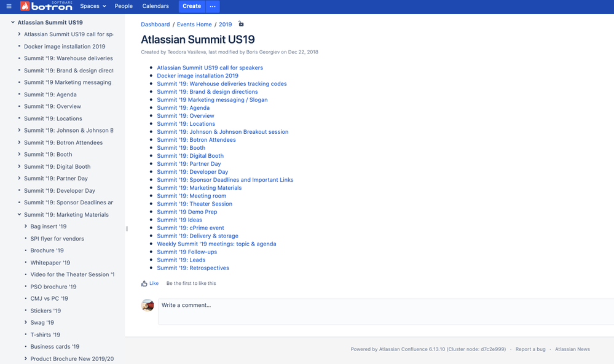Click the user avatar beside comment box
This screenshot has height=364, width=614.
coord(148,305)
